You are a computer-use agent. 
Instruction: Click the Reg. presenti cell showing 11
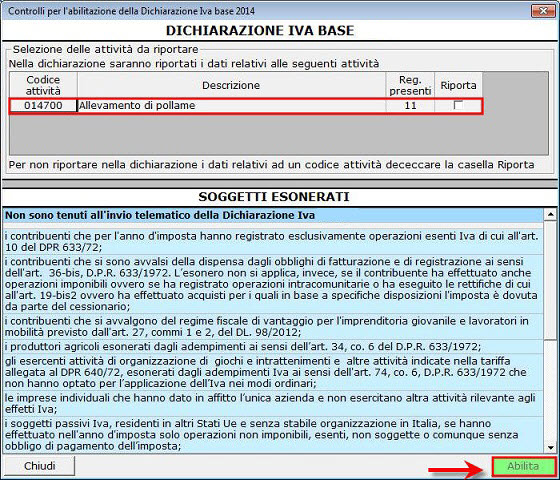pyautogui.click(x=410, y=105)
